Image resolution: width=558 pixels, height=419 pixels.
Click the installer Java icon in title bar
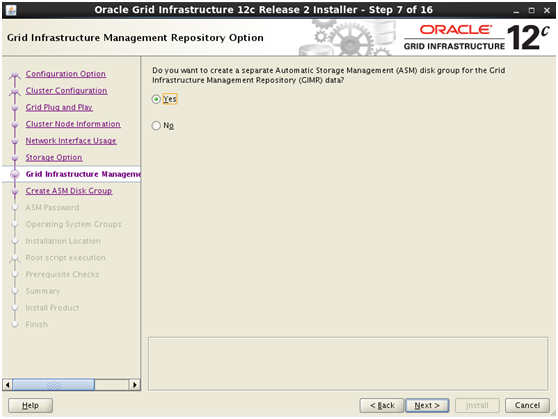11,10
